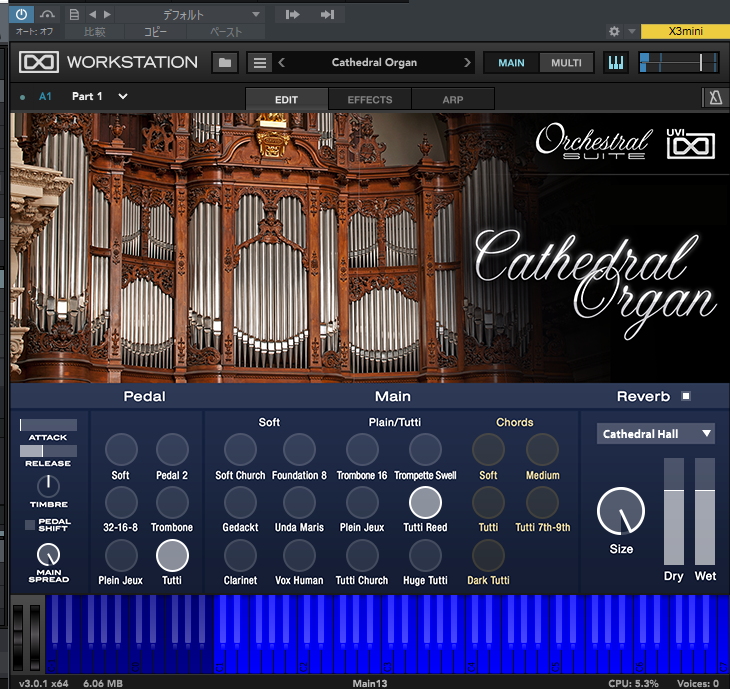Image resolution: width=730 pixels, height=689 pixels.
Task: Toggle the Medium chord stop
Action: 542,449
